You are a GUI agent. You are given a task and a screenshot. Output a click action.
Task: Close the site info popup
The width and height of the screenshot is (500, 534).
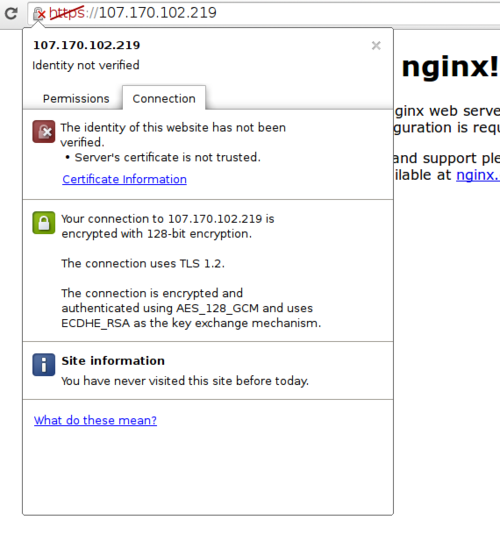[376, 45]
